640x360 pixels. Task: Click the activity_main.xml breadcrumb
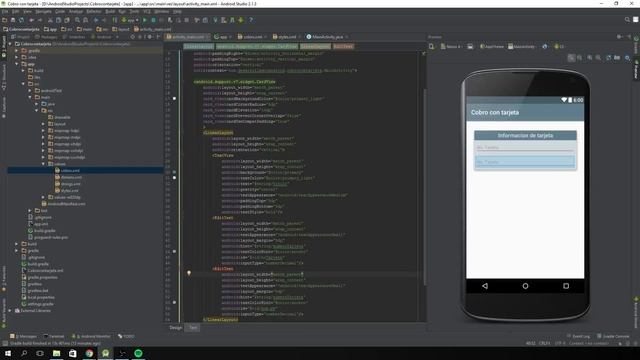[x=153, y=29]
